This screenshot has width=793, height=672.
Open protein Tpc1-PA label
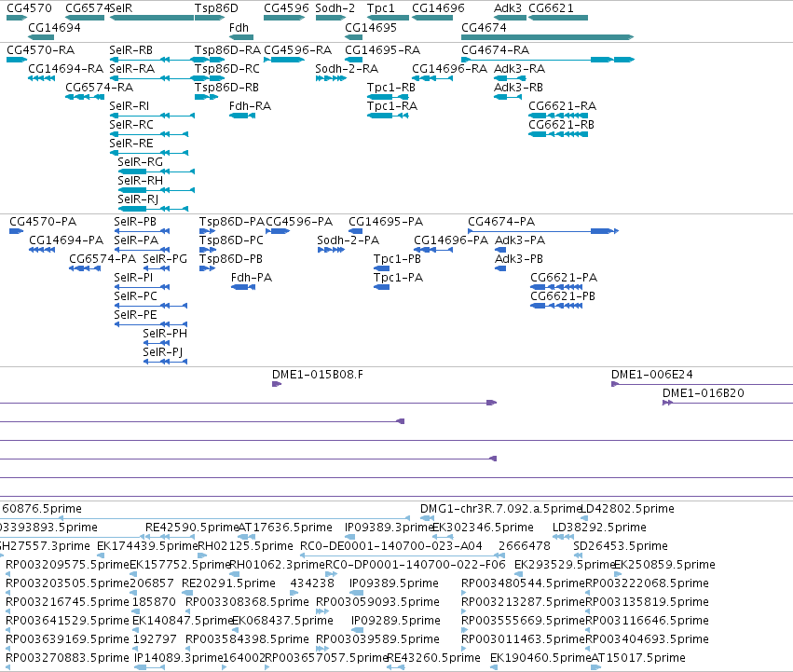click(x=398, y=278)
